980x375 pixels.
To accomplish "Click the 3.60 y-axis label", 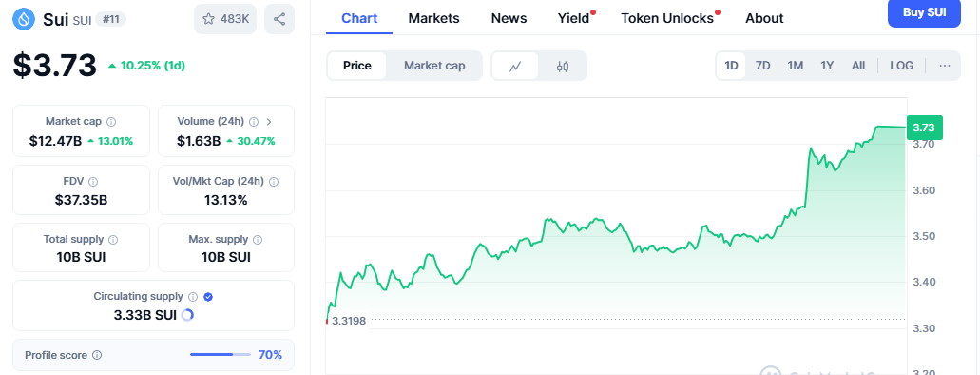I will click(x=924, y=190).
